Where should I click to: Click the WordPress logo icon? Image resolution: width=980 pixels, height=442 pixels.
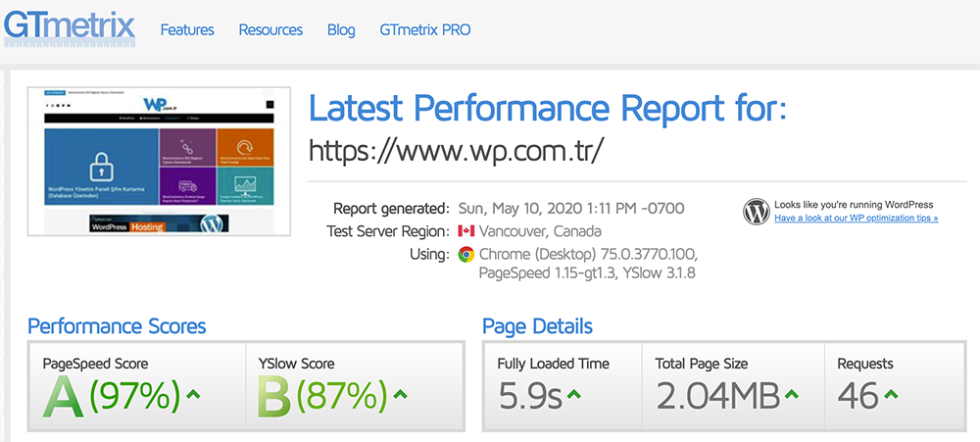[x=757, y=212]
